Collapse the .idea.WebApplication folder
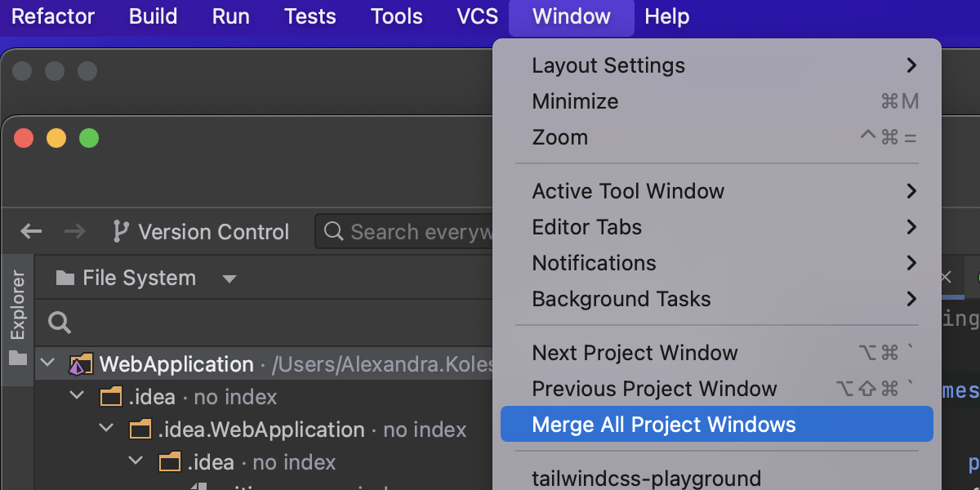Viewport: 980px width, 490px height. click(x=107, y=430)
